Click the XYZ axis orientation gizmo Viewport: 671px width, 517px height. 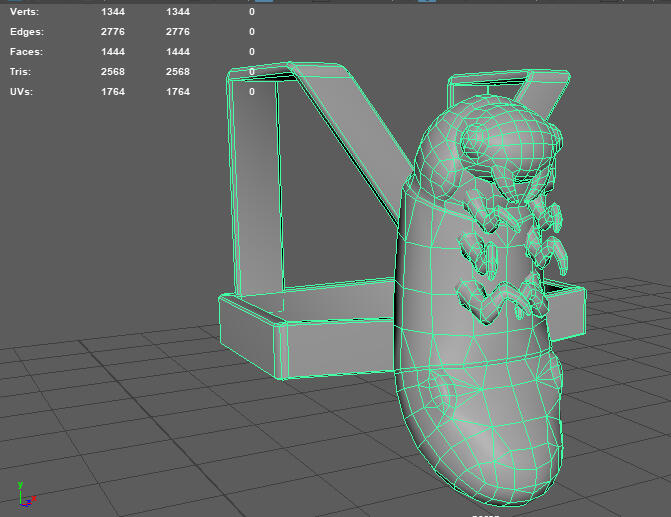coord(27,495)
